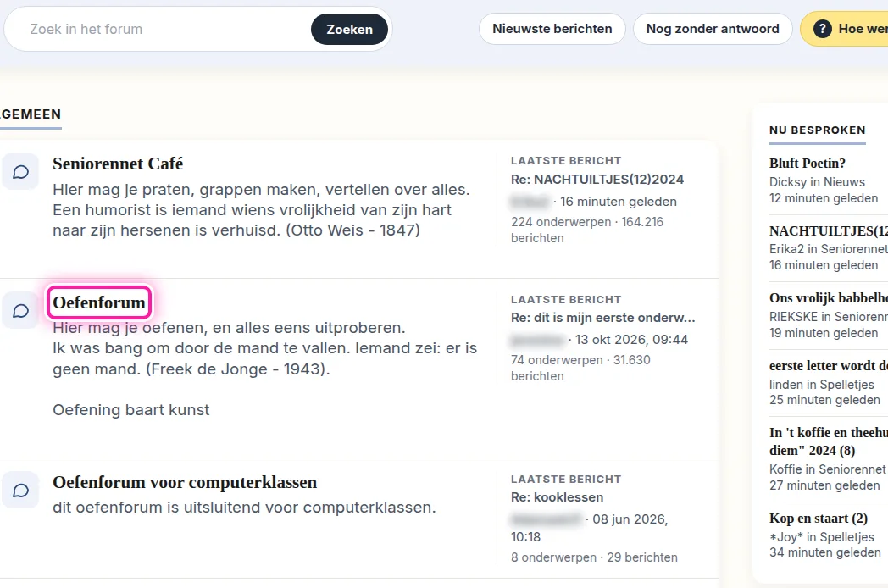Open latest post Re: NACHTUILTJES(12)2024
Image resolution: width=888 pixels, height=588 pixels.
point(597,180)
